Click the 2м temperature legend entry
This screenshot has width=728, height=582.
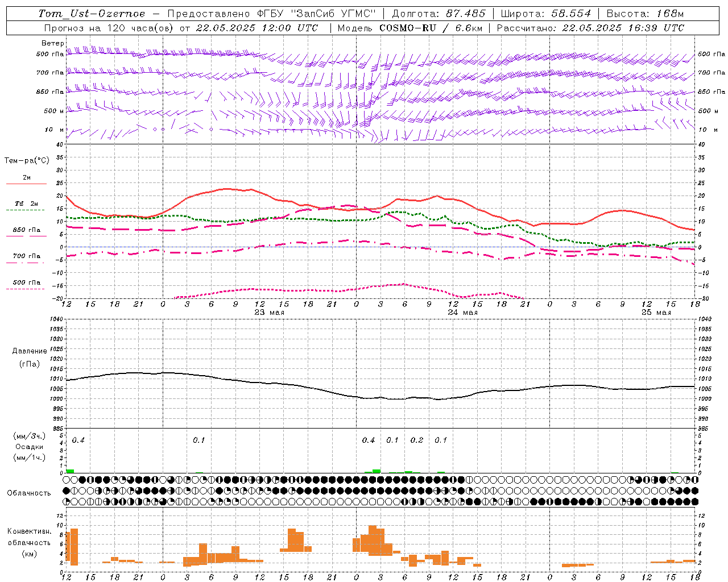[x=27, y=177]
